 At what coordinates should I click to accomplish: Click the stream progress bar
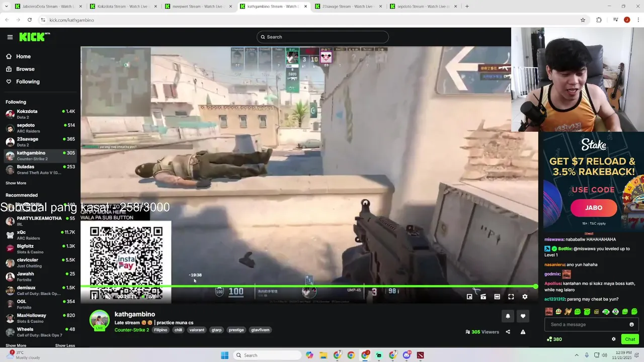[x=309, y=286]
